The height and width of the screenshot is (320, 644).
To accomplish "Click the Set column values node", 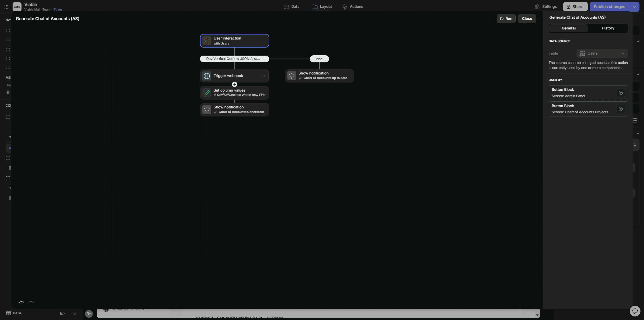I will (234, 93).
